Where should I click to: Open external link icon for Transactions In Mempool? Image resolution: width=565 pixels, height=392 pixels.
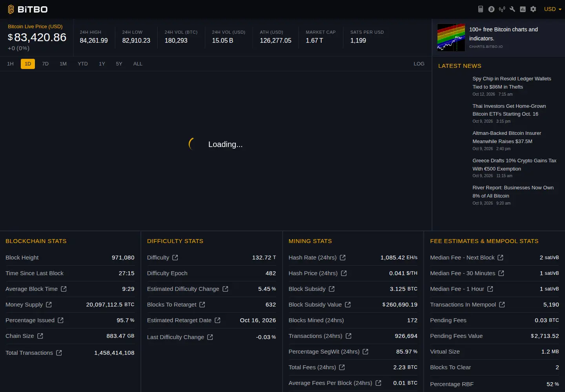click(x=502, y=305)
